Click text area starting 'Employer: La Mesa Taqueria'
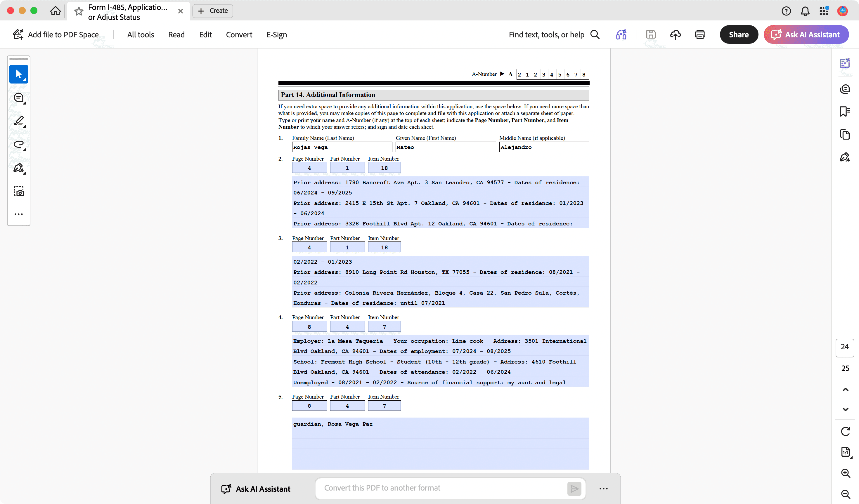The image size is (859, 504). tap(440, 361)
